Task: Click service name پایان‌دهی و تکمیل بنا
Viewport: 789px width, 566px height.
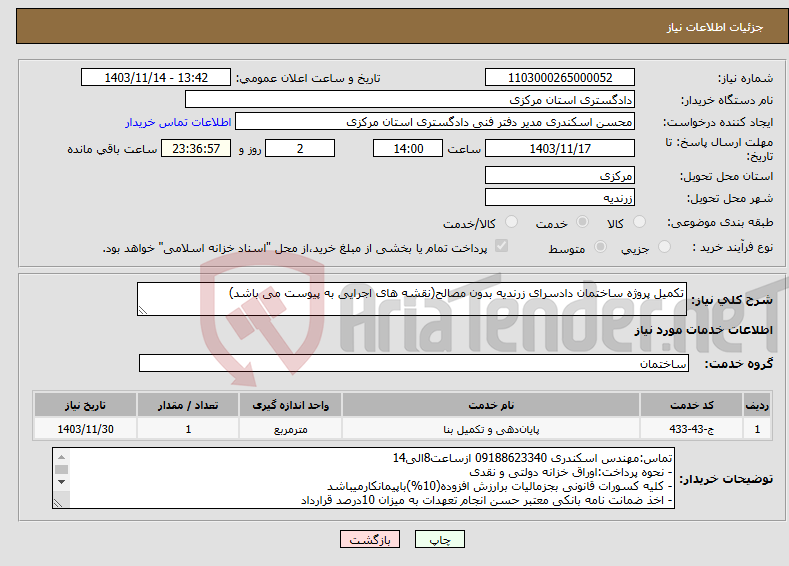Action: coord(491,429)
